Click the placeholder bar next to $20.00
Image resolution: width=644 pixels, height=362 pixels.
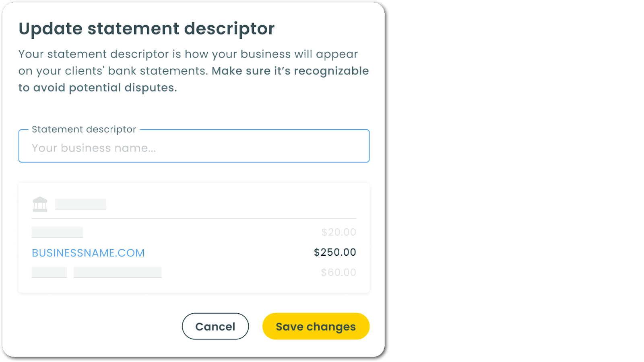(57, 232)
